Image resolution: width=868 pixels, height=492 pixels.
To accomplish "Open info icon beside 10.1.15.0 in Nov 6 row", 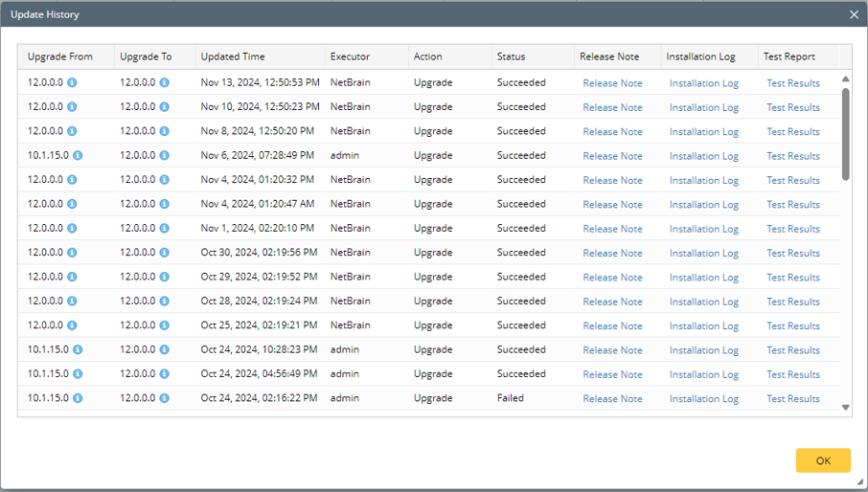I will tap(78, 155).
